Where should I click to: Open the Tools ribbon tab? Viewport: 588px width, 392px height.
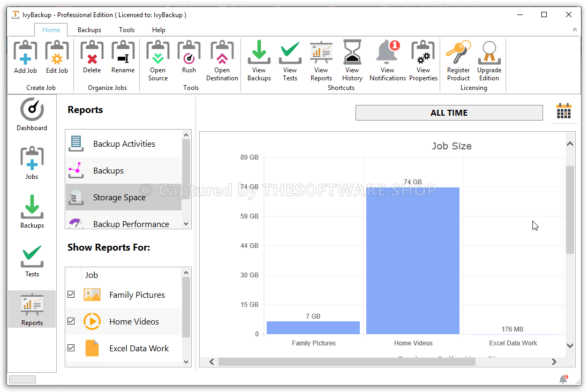coord(127,30)
